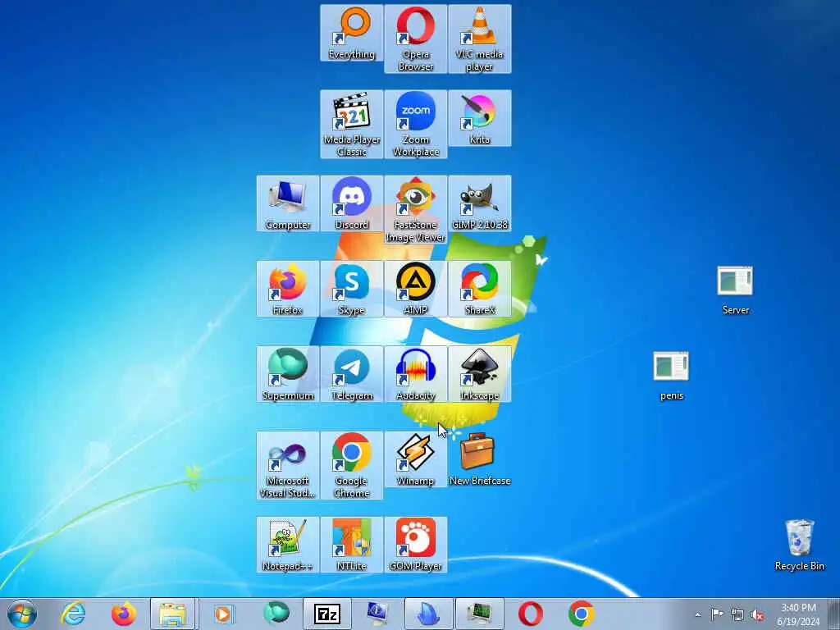This screenshot has width=840, height=630.
Task: Select the AIMP desktop shortcut
Action: (416, 289)
